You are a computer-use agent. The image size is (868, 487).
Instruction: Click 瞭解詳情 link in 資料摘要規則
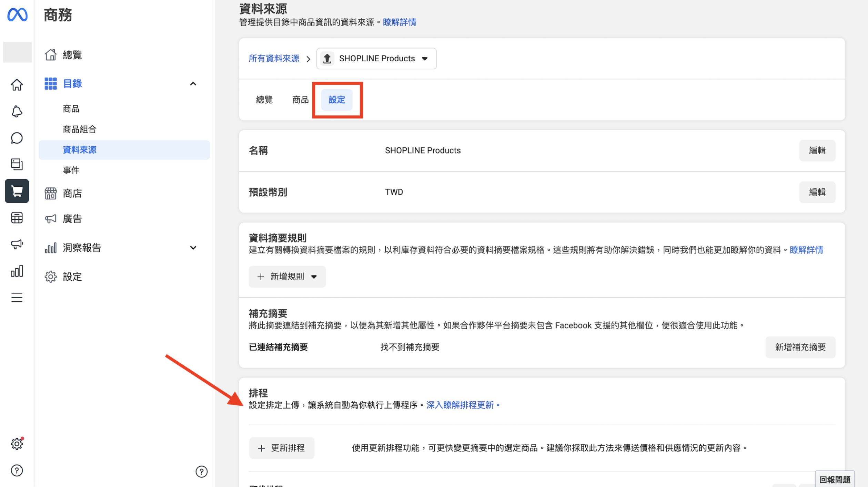click(806, 250)
